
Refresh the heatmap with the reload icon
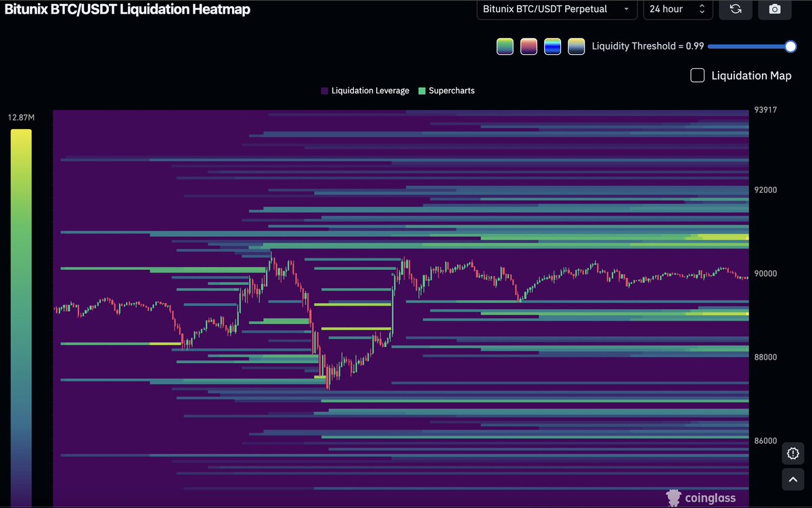[735, 9]
